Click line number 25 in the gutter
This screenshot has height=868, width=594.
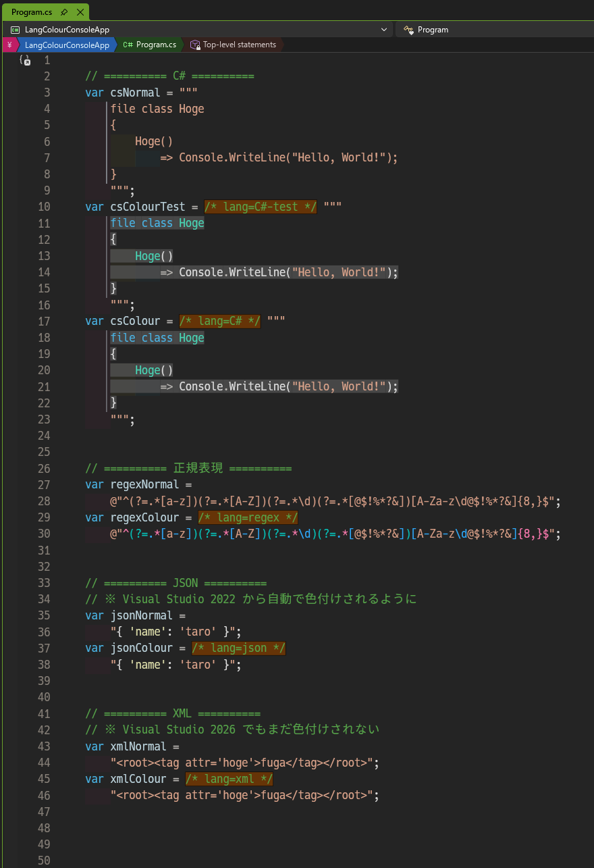[x=44, y=452]
